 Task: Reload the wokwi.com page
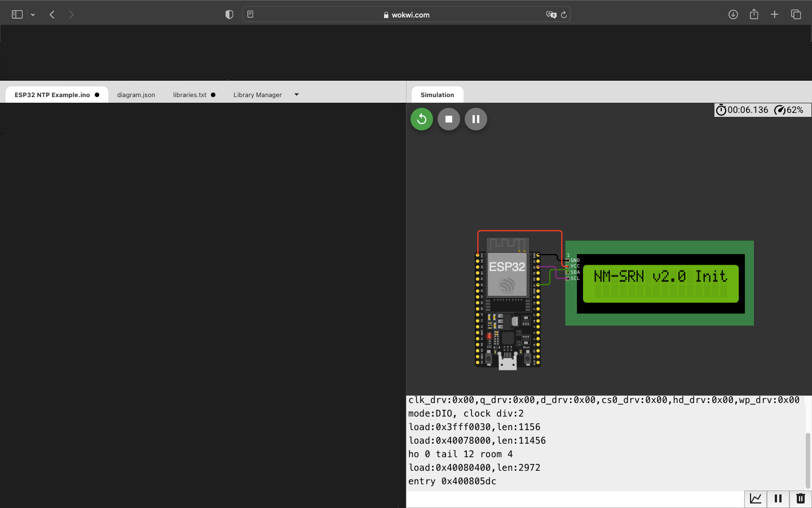pos(563,15)
